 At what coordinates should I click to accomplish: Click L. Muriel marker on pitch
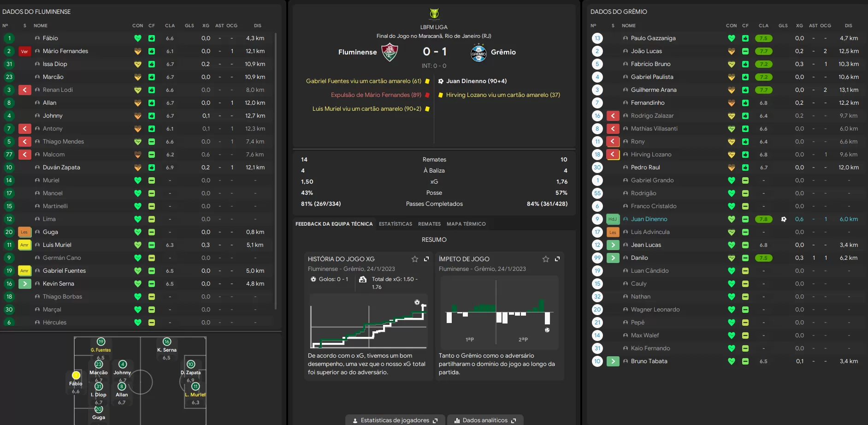tap(195, 387)
